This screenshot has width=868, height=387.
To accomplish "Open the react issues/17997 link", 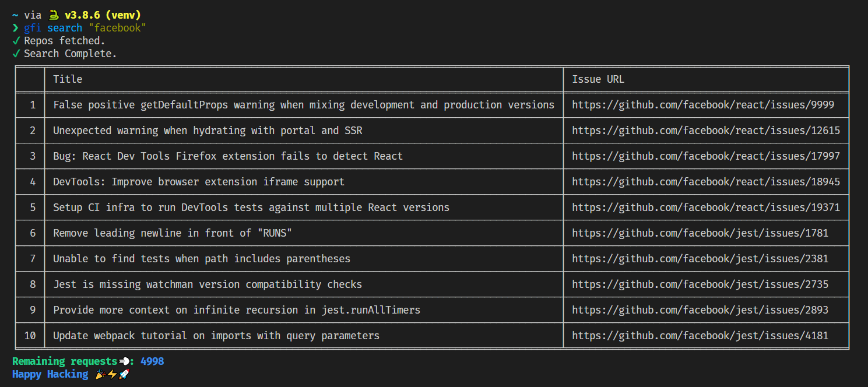I will (x=705, y=156).
